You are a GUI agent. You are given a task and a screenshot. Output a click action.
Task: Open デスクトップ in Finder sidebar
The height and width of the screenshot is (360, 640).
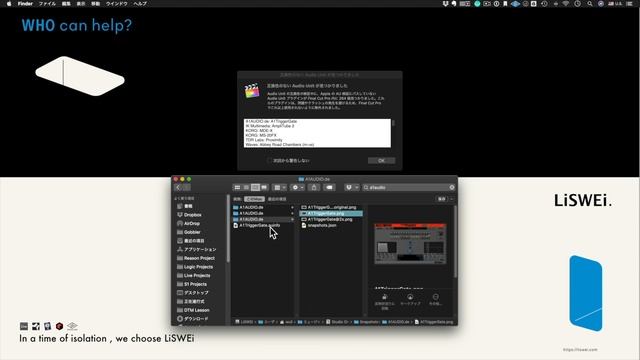[196, 293]
